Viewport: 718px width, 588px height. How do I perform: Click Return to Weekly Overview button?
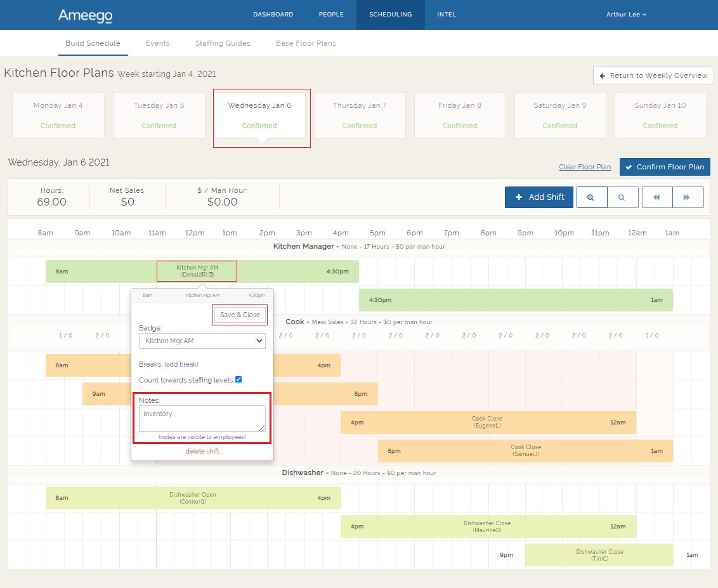pyautogui.click(x=653, y=75)
